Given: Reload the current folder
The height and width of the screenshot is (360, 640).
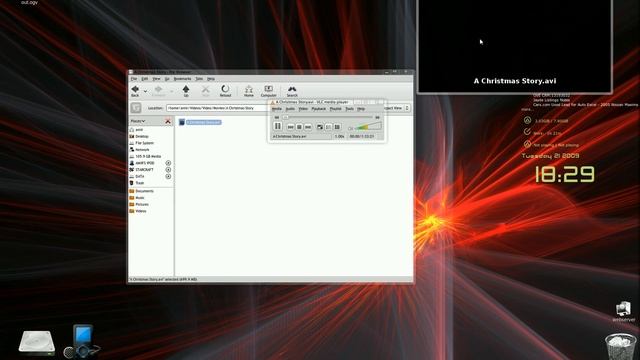Looking at the screenshot, I should tap(225, 91).
